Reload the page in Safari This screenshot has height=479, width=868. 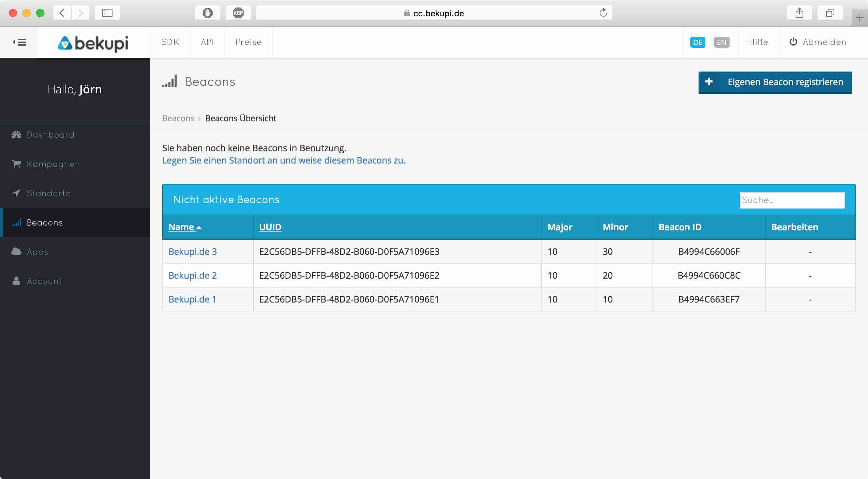click(603, 13)
